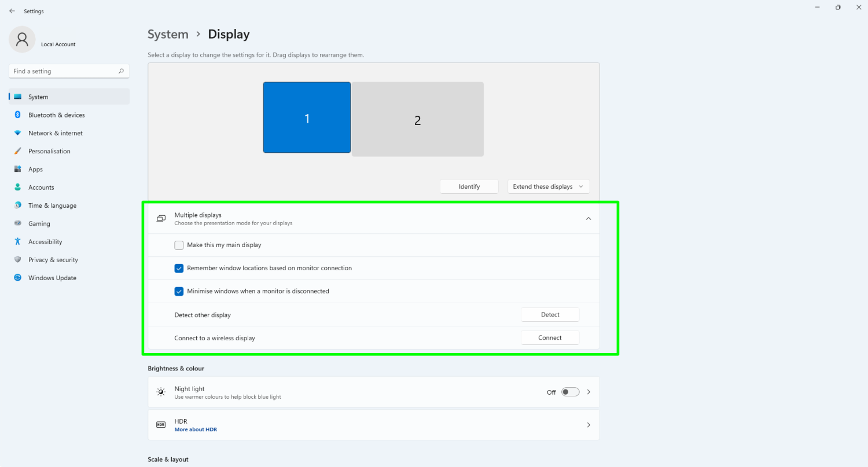868x467 pixels.
Task: Open Accessibility via the person icon
Action: [x=18, y=241]
